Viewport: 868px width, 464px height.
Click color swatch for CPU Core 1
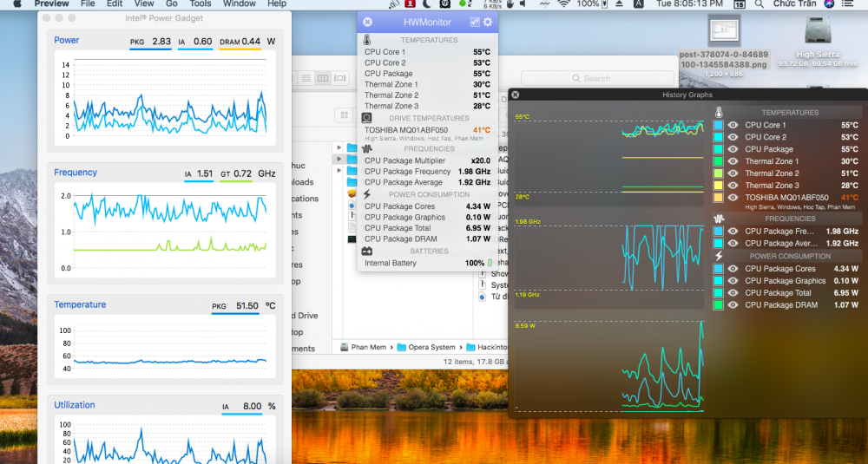[718, 125]
